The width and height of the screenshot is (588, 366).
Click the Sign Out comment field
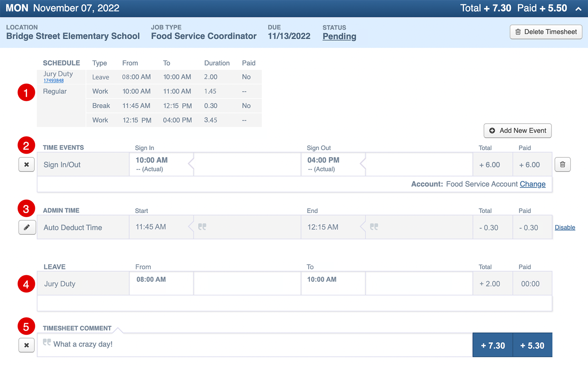tap(419, 164)
